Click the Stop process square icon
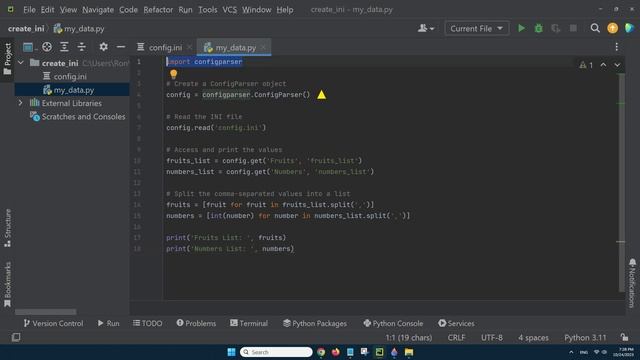 pyautogui.click(x=573, y=28)
